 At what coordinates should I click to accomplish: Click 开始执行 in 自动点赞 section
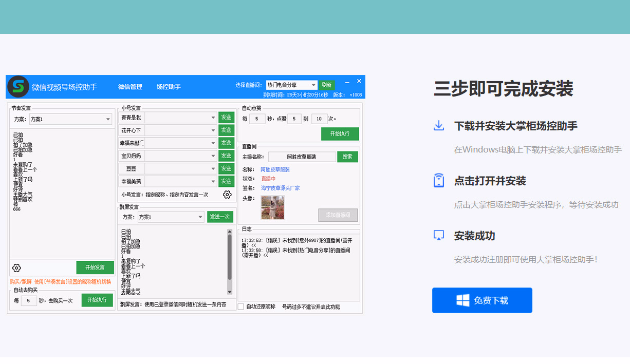tap(340, 134)
